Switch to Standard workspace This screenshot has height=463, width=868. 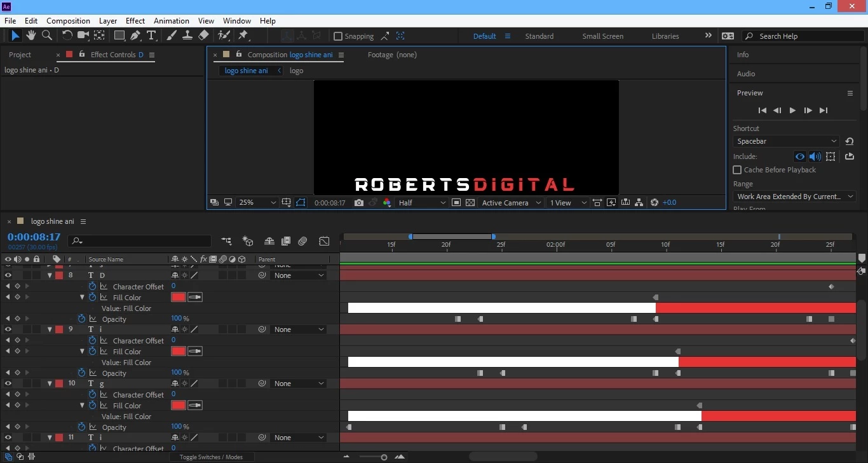pos(539,36)
